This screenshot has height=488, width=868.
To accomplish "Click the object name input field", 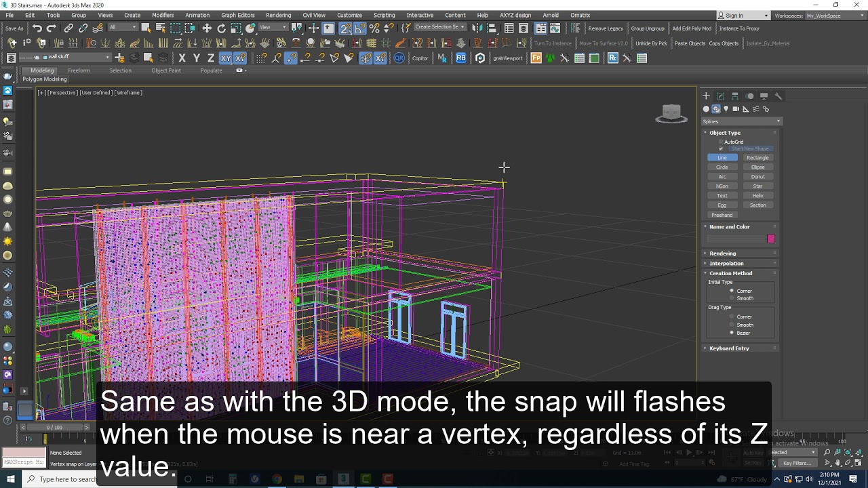I will (736, 239).
